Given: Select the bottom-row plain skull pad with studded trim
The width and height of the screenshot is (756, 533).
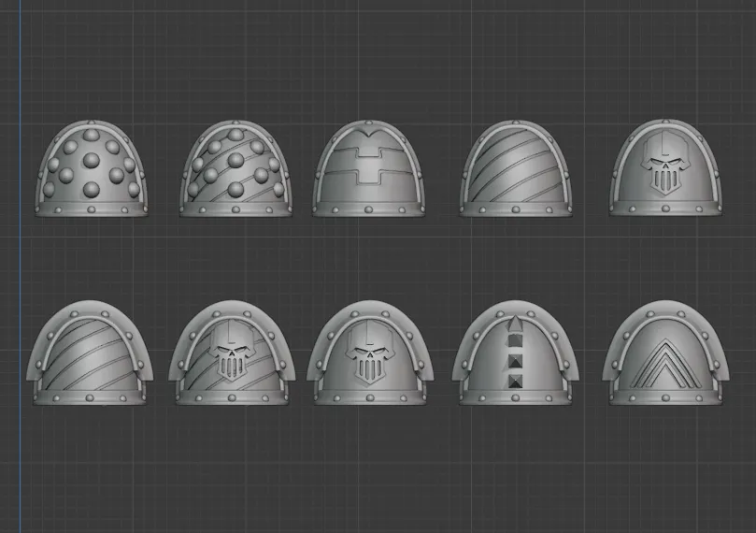Looking at the screenshot, I should (x=370, y=353).
